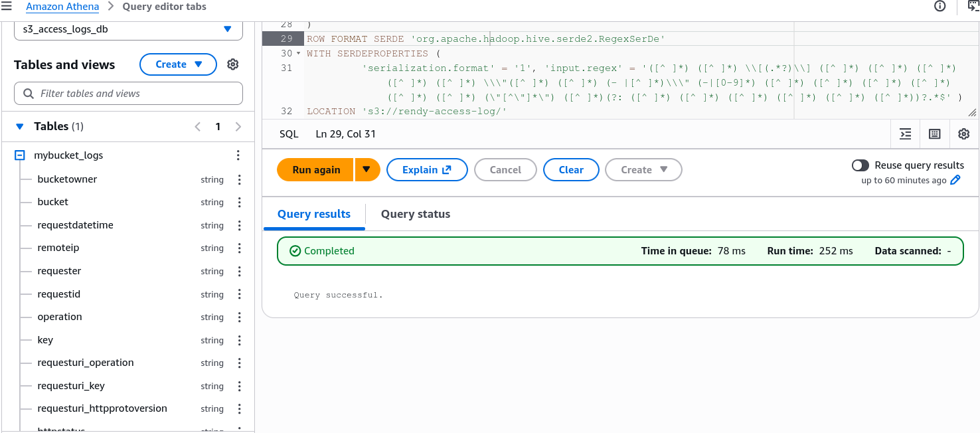
Task: Edit reuse query results time window
Action: [955, 180]
